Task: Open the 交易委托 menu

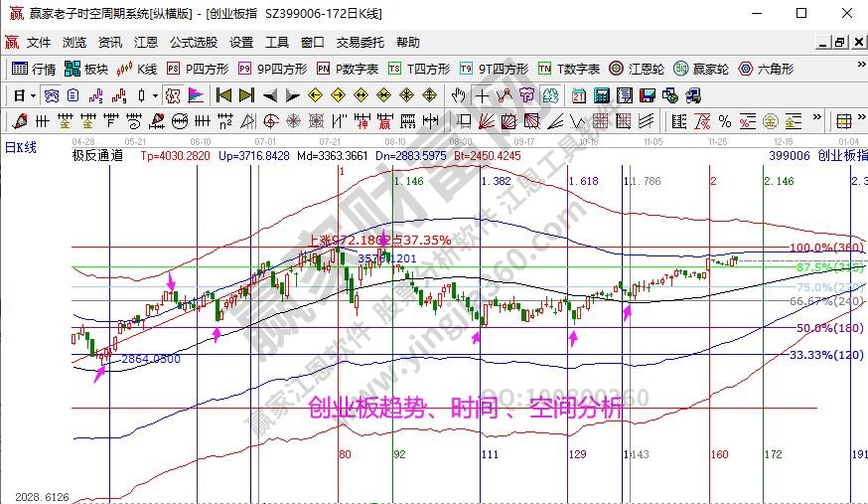Action: point(360,43)
